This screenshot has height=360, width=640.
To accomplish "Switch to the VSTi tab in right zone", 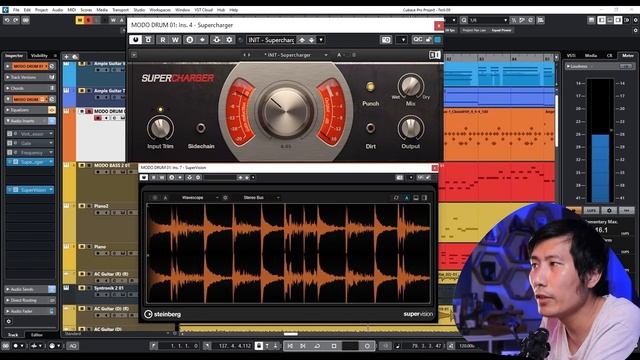I will click(x=571, y=56).
